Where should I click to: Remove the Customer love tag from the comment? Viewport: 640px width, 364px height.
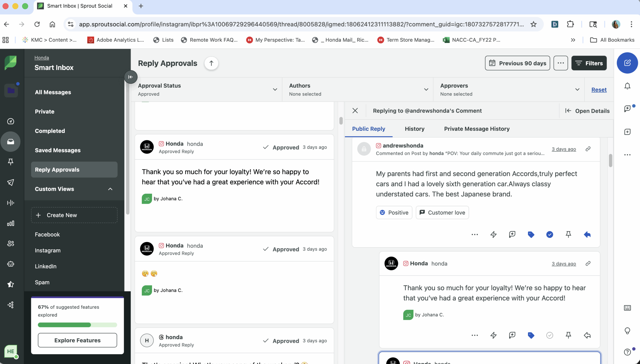442,212
